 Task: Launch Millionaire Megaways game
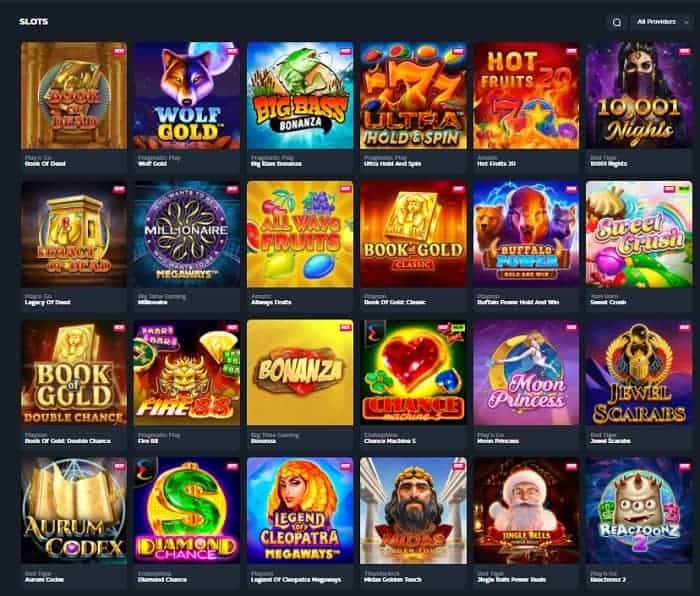pyautogui.click(x=187, y=234)
